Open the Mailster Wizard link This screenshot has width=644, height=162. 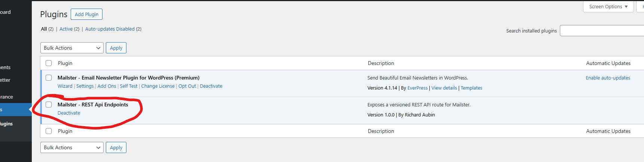65,86
